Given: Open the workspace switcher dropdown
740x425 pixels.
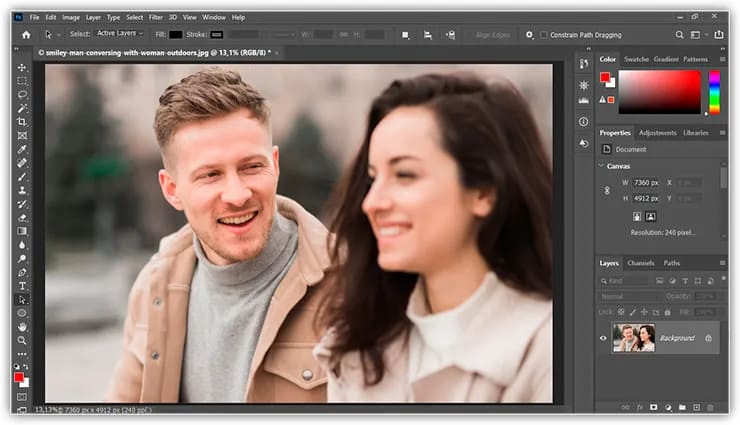Looking at the screenshot, I should click(698, 34).
